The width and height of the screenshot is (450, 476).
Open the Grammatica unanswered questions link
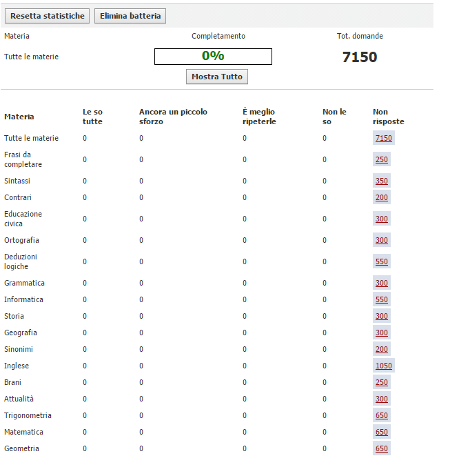click(382, 283)
